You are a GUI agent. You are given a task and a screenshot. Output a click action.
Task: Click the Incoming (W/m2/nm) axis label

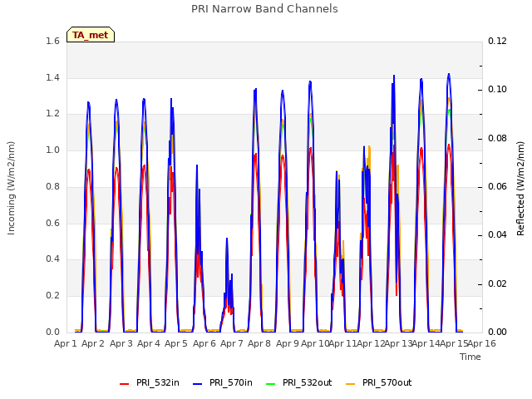pos(11,188)
